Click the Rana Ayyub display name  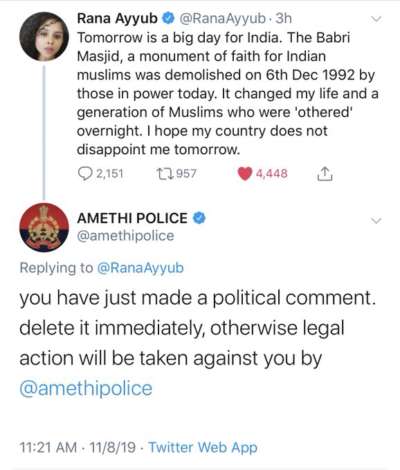[x=117, y=19]
